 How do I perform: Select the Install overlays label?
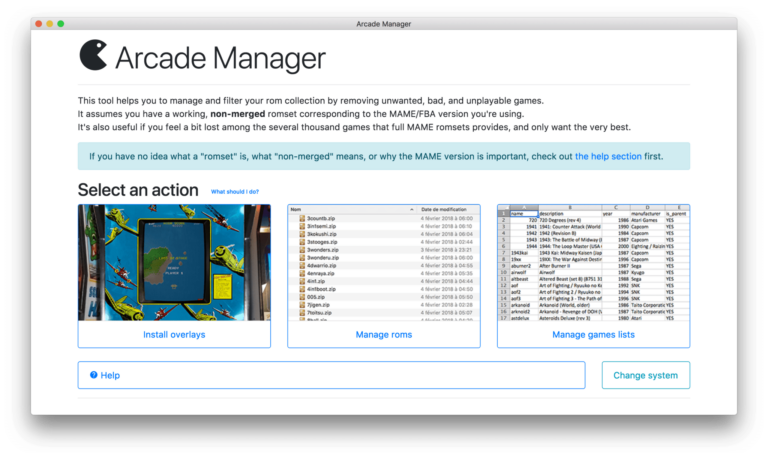pos(174,334)
